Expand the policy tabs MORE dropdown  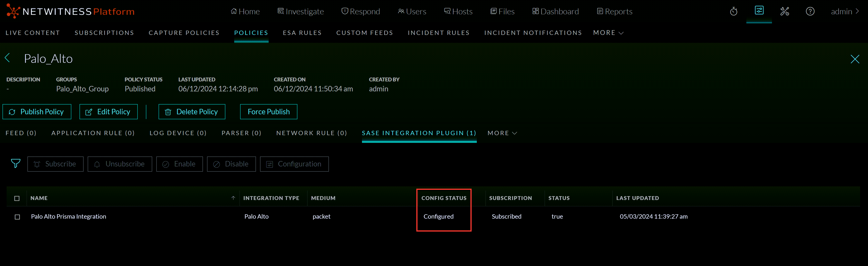502,133
